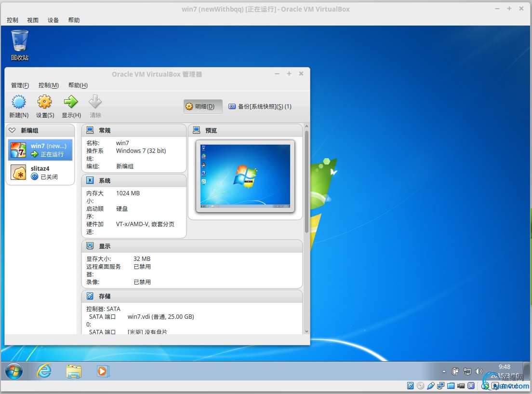The width and height of the screenshot is (532, 394).
Task: Click the 系统 chip icon
Action: click(x=90, y=180)
